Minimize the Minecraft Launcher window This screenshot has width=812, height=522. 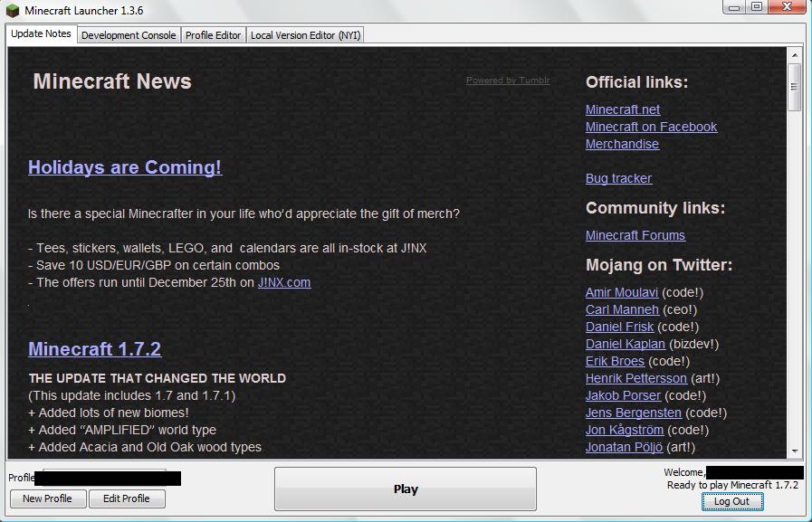coord(734,6)
